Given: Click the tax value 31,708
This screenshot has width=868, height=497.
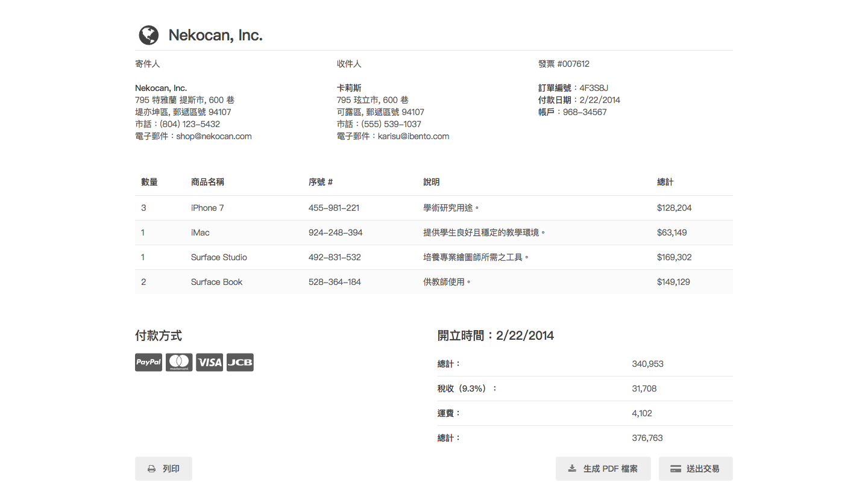Looking at the screenshot, I should tap(644, 389).
